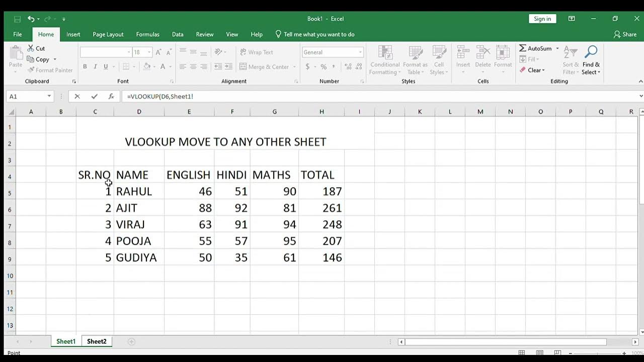Click the Copy icon
The image size is (644, 362).
point(31,59)
